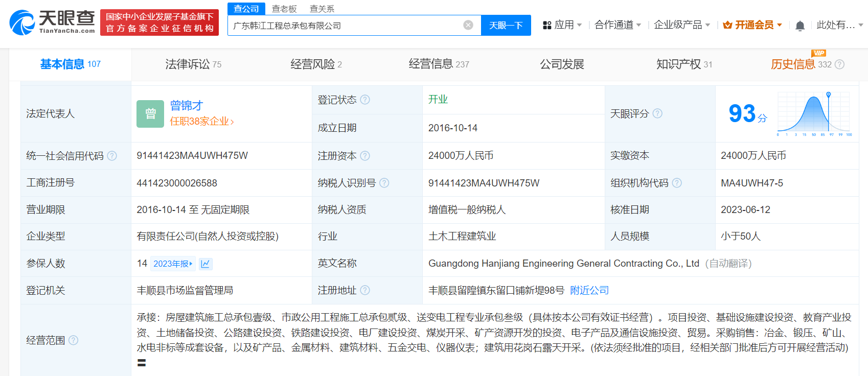The width and height of the screenshot is (868, 376).
Task: Click the score distribution chart
Action: pos(815,113)
